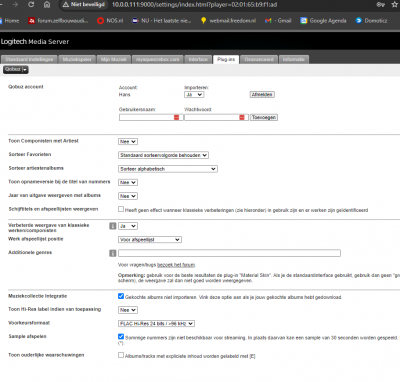Image resolution: width=400 pixels, height=382 pixels.
Task: Open the Importeren Ja dropdown
Action: [x=194, y=95]
